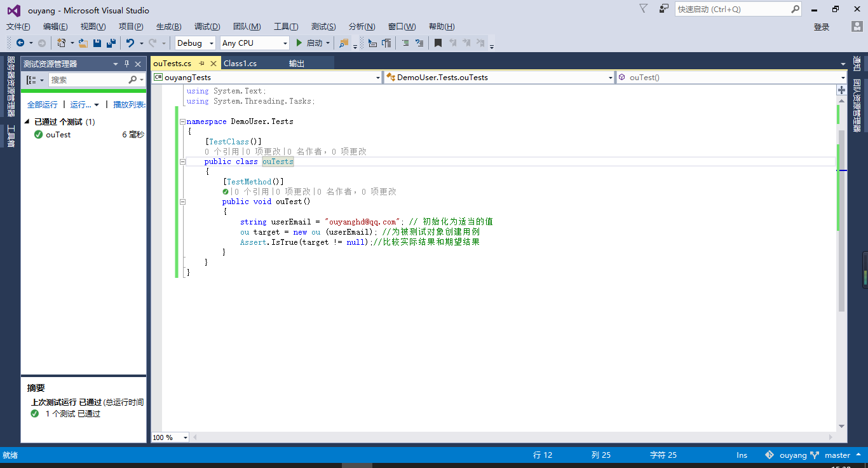This screenshot has height=468, width=868.
Task: Click the 登录 sign-in link
Action: 822,27
